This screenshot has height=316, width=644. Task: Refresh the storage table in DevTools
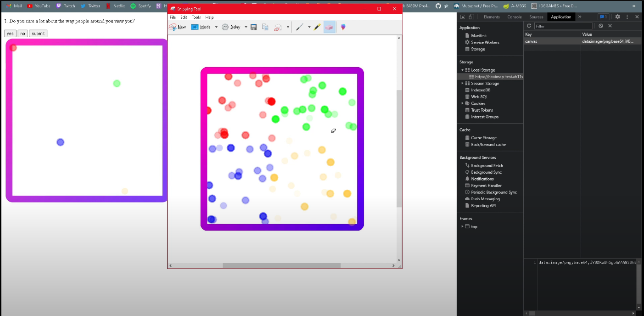[529, 26]
